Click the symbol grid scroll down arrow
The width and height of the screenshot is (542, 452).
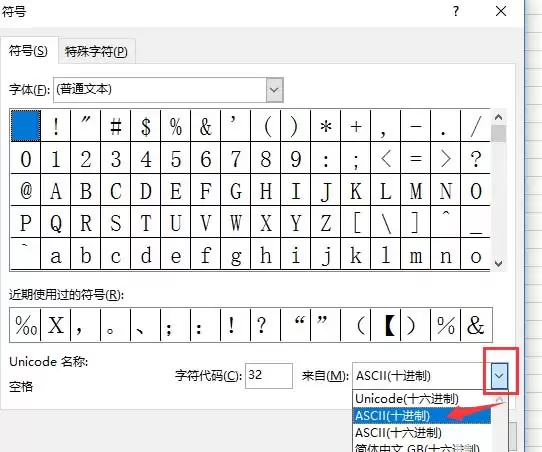(x=498, y=264)
